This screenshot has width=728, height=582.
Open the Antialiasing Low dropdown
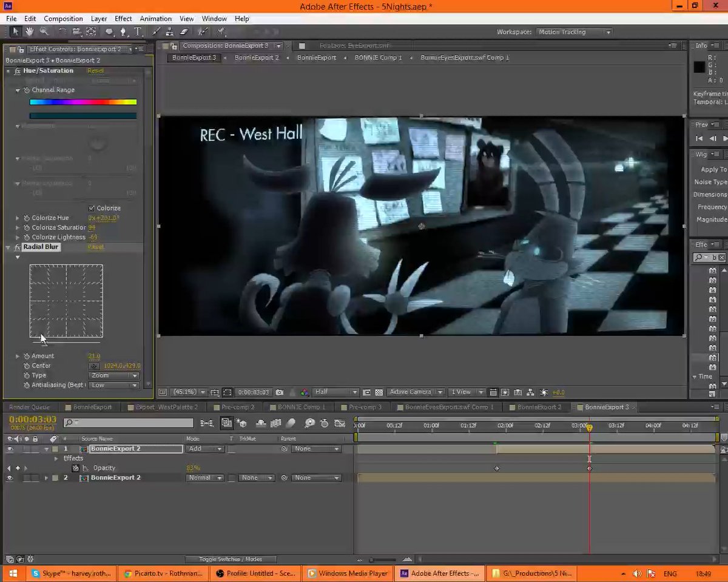(114, 385)
